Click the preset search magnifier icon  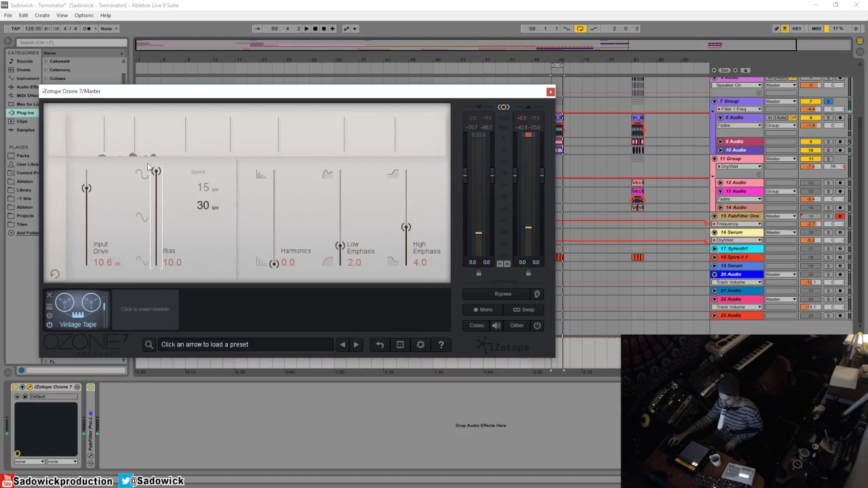149,344
